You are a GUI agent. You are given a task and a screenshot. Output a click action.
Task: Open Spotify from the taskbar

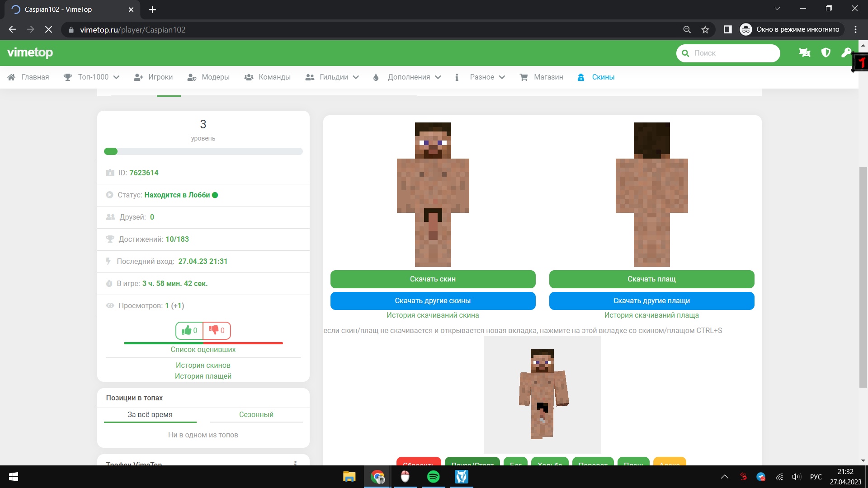pyautogui.click(x=433, y=477)
